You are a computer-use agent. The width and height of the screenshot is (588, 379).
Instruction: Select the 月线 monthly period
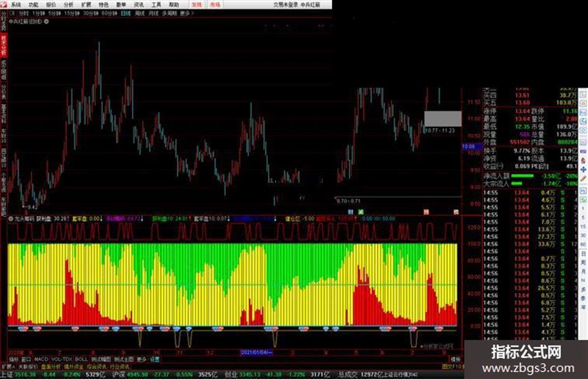pos(153,13)
